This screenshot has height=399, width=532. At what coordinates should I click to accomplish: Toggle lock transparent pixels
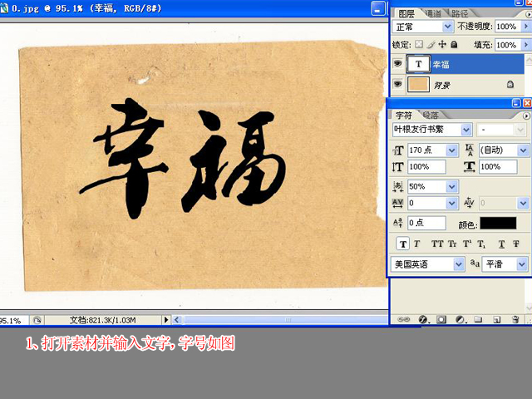tap(418, 44)
